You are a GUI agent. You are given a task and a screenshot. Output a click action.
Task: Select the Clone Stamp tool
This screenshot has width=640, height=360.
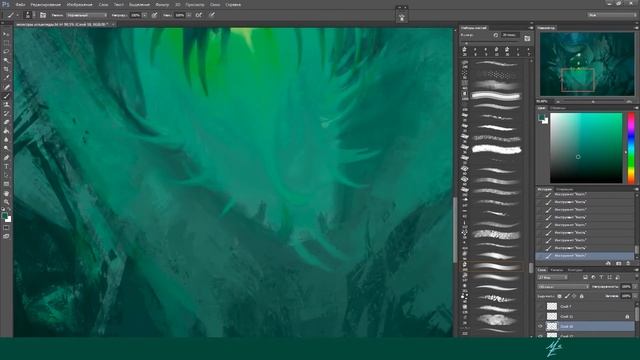pos(6,104)
